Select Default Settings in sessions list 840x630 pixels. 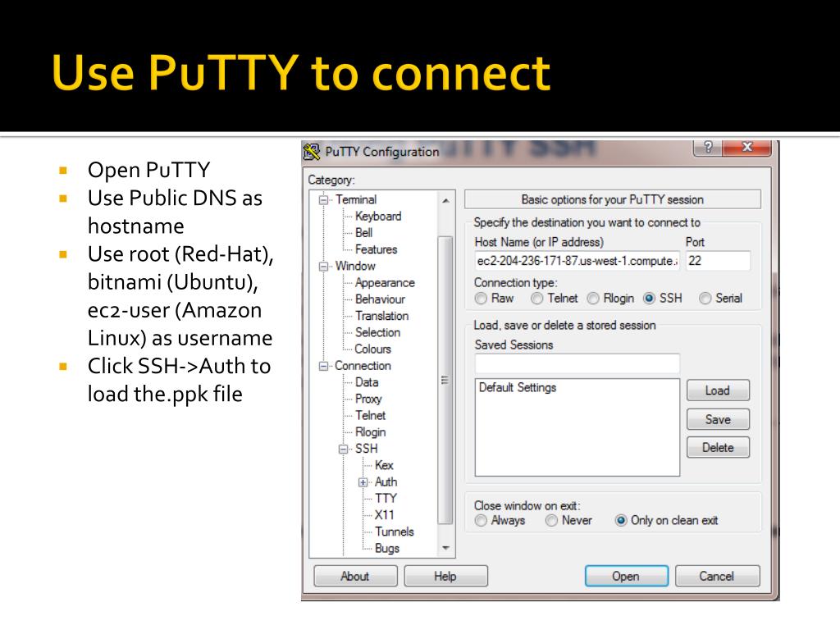pos(518,388)
